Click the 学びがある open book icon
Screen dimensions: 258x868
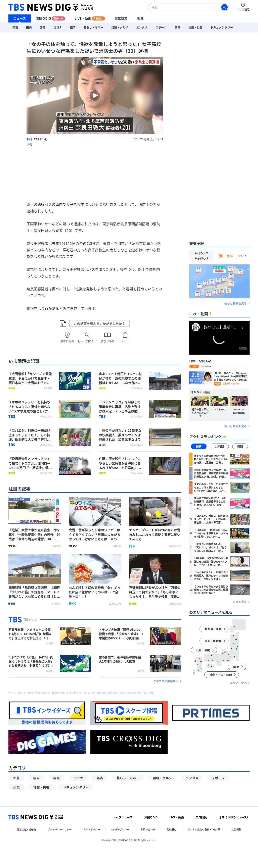pos(107,335)
